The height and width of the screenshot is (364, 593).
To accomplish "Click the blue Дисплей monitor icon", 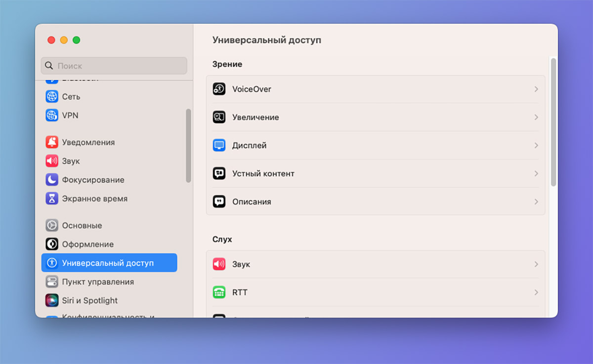I will point(219,145).
